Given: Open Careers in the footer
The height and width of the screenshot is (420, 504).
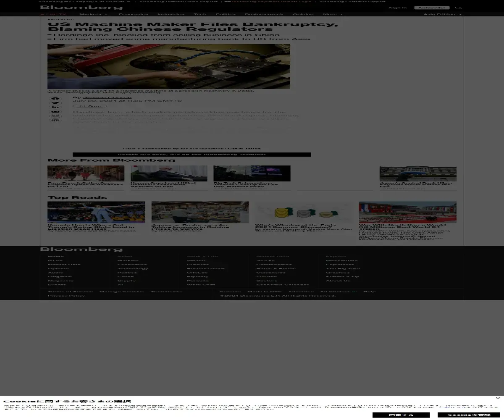Looking at the screenshot, I should (x=231, y=291).
